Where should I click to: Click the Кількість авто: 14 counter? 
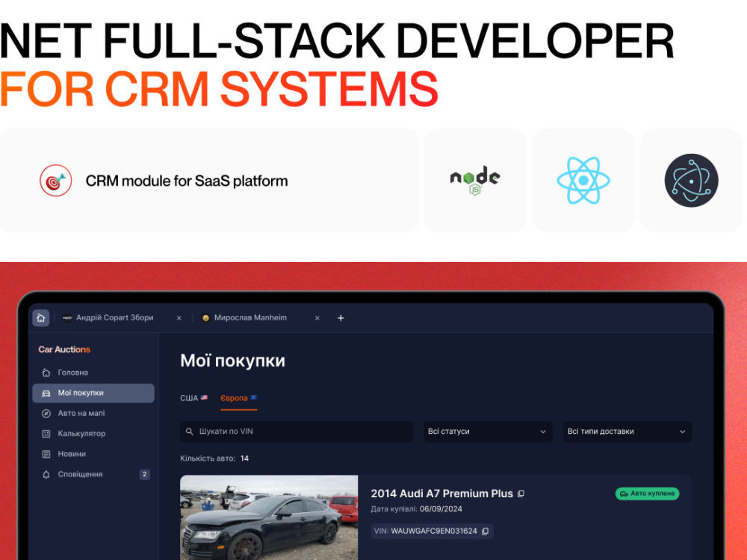pos(214,458)
